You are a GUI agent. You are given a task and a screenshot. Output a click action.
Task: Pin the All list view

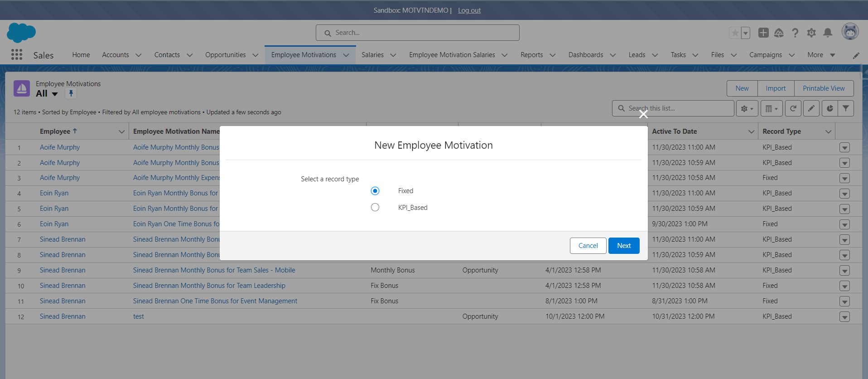pyautogui.click(x=71, y=93)
